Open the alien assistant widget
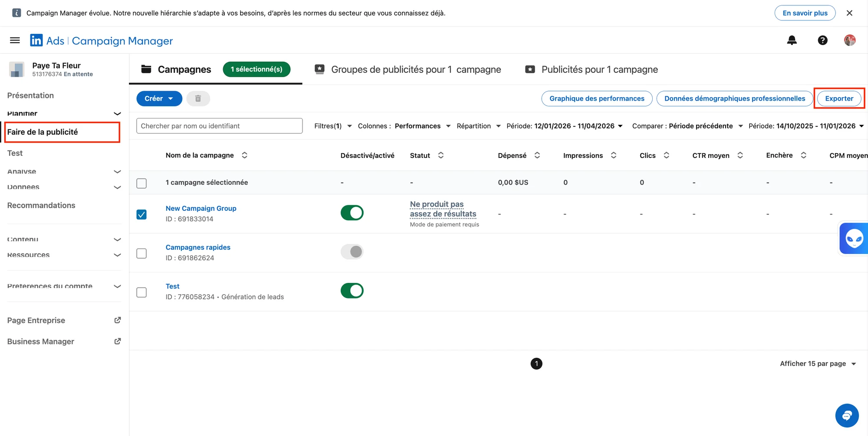 (x=854, y=238)
